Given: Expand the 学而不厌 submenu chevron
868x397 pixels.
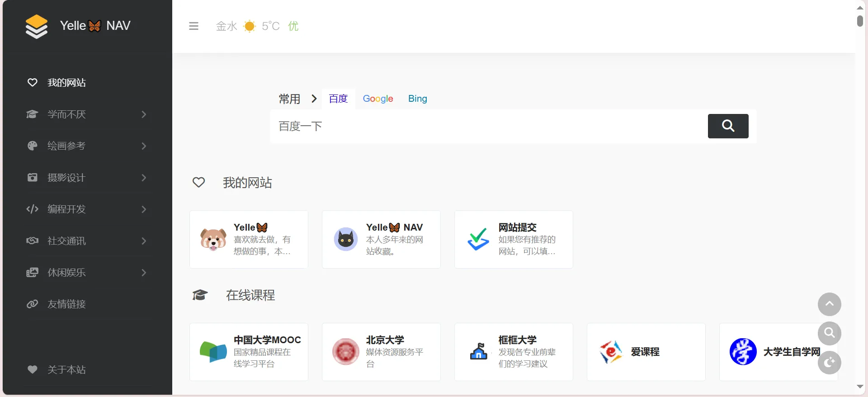Looking at the screenshot, I should (144, 114).
